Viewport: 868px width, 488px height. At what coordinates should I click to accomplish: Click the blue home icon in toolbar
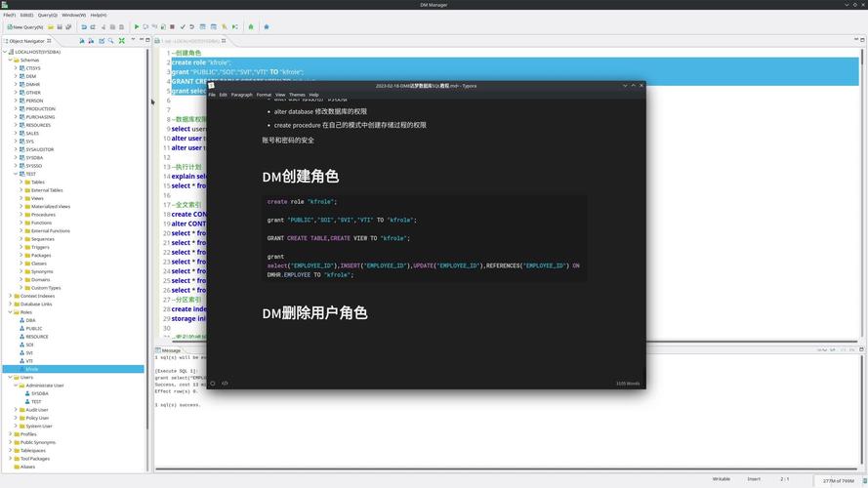267,26
